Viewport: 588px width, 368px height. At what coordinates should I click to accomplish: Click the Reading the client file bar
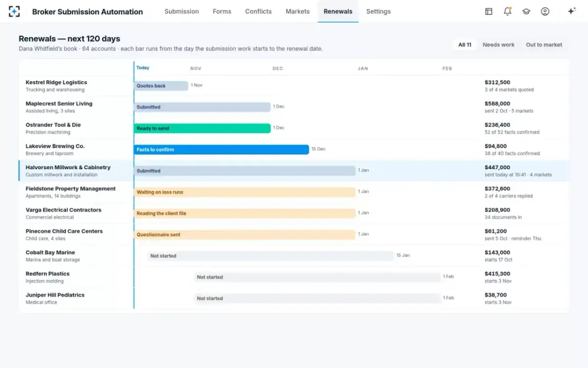pos(245,213)
